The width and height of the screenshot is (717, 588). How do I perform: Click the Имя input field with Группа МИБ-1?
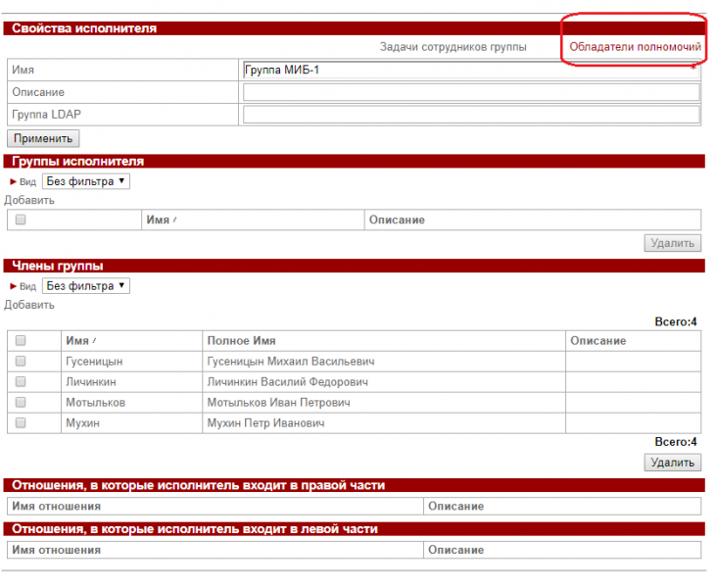471,70
